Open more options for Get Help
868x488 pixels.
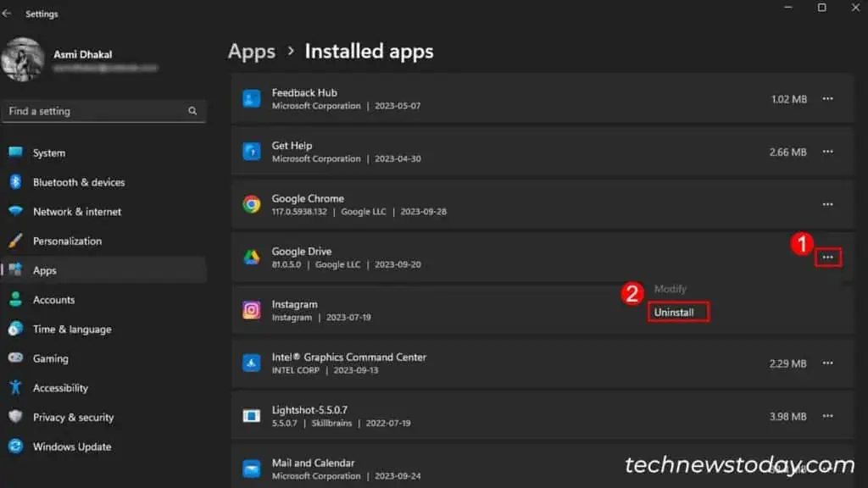pos(827,152)
